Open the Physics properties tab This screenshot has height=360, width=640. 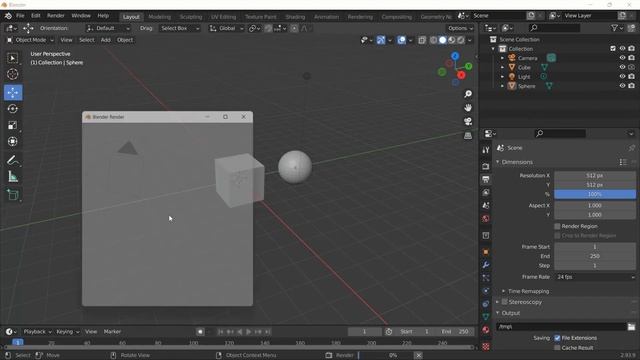(x=486, y=291)
